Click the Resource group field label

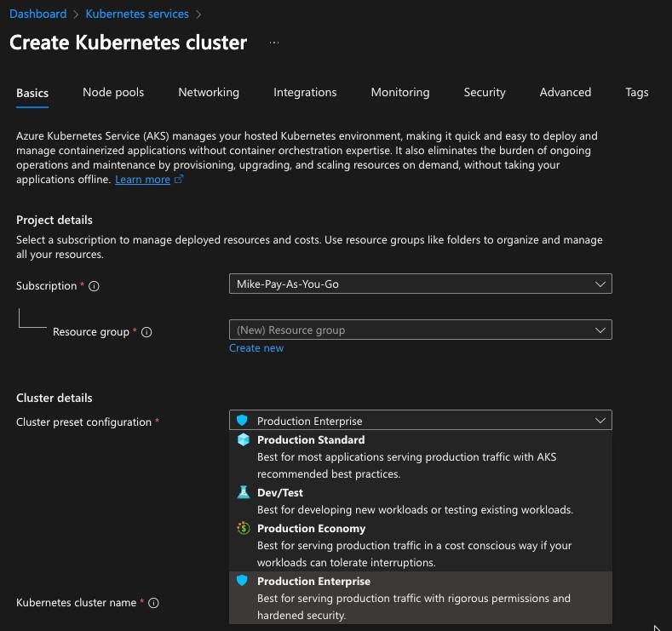pos(91,332)
